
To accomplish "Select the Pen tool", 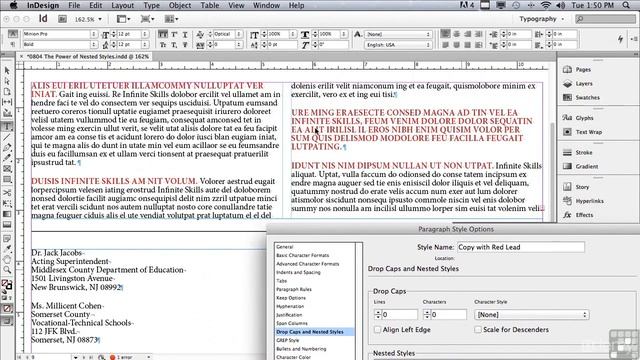I will pos(7,148).
